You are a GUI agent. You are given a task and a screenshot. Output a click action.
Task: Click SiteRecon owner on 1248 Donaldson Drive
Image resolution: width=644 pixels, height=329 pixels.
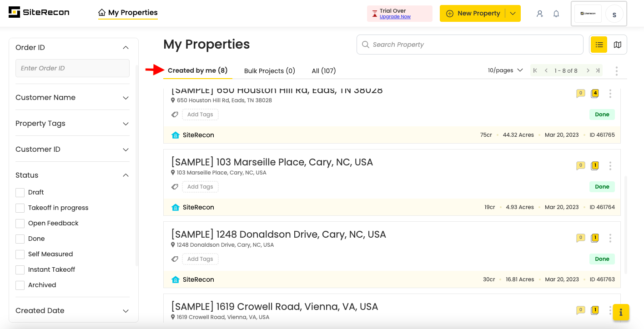pos(193,279)
